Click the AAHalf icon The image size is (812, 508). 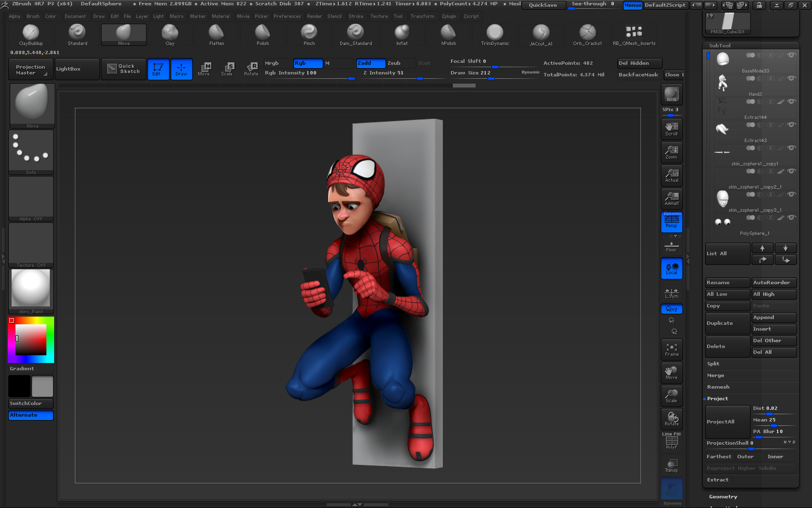click(x=672, y=198)
